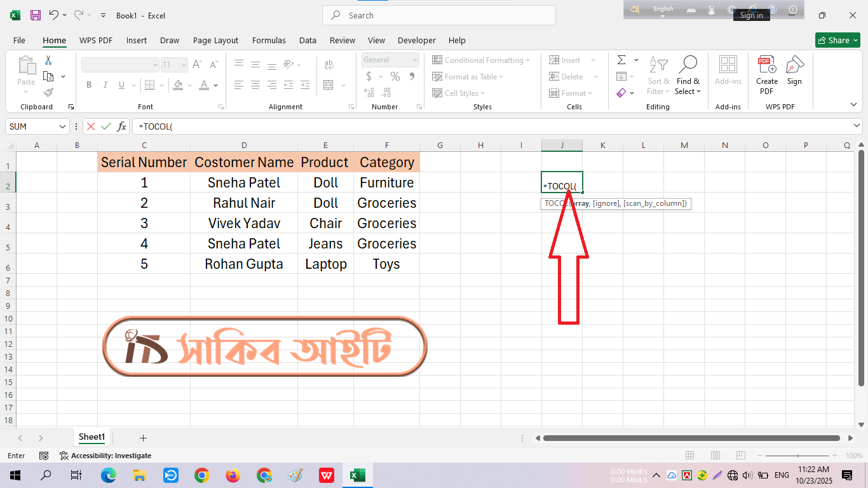
Task: Click the zoom slider in status bar
Action: [x=798, y=456]
